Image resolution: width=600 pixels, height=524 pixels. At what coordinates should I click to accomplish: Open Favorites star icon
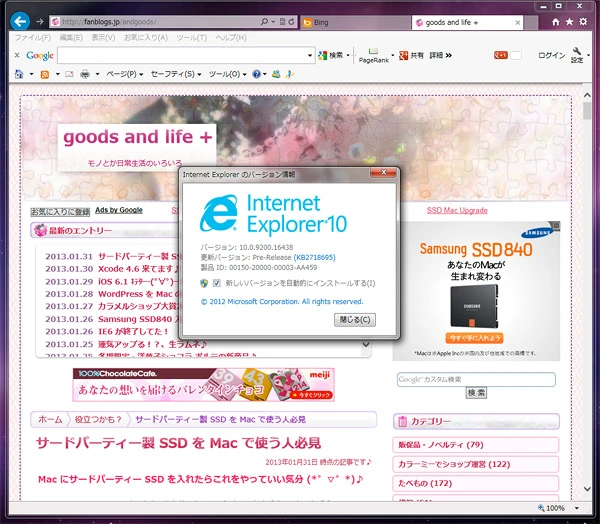[x=569, y=22]
